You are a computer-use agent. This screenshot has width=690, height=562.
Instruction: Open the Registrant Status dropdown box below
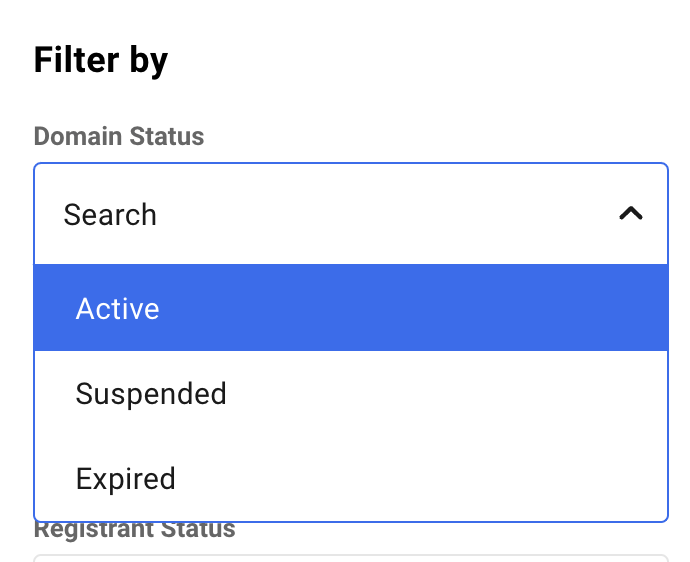coord(351,558)
